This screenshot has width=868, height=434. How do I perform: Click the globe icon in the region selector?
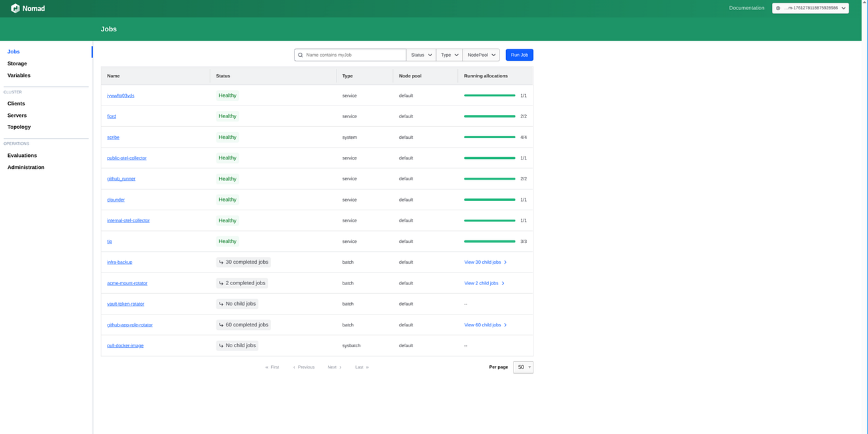(777, 7)
